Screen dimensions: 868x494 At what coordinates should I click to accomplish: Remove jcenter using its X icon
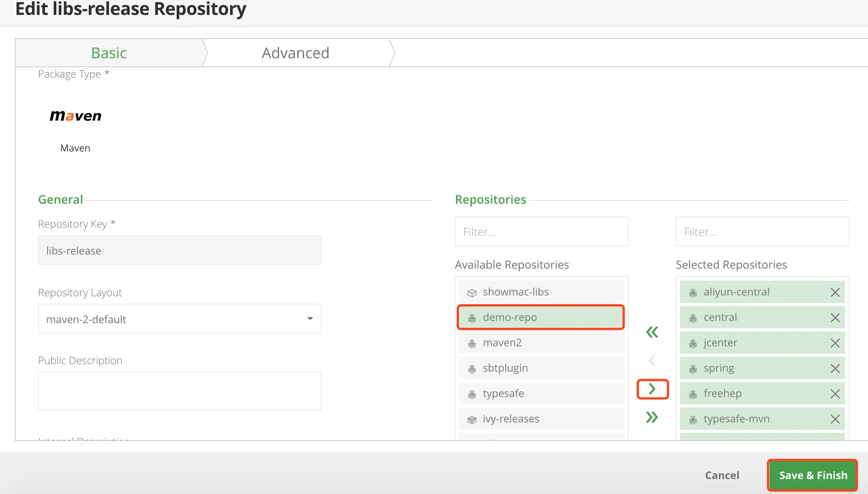(835, 343)
